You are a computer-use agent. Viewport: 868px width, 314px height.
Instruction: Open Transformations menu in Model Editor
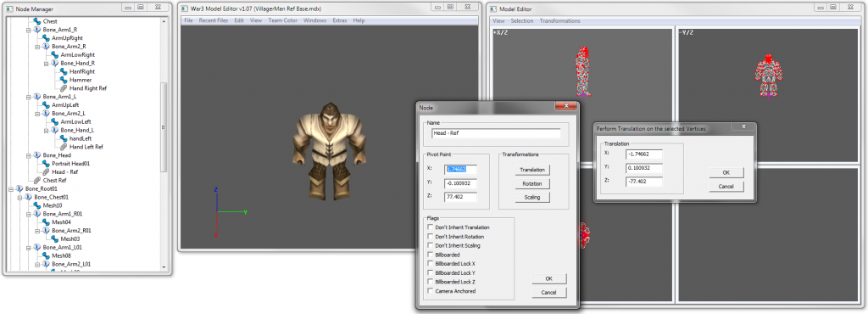[x=559, y=20]
